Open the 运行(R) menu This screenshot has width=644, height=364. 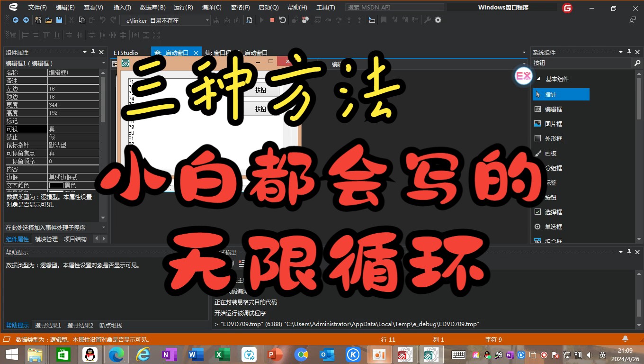[x=183, y=8]
